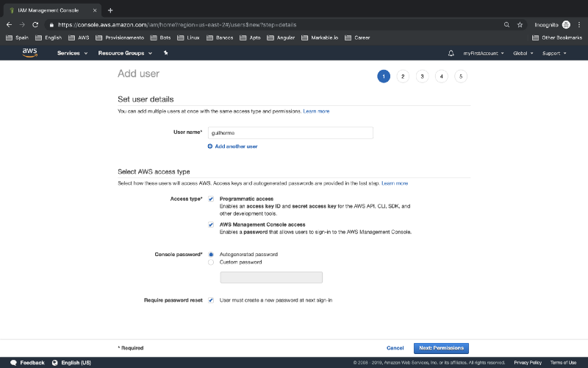This screenshot has height=368, width=588.
Task: Jump to wizard step 5
Action: 461,77
